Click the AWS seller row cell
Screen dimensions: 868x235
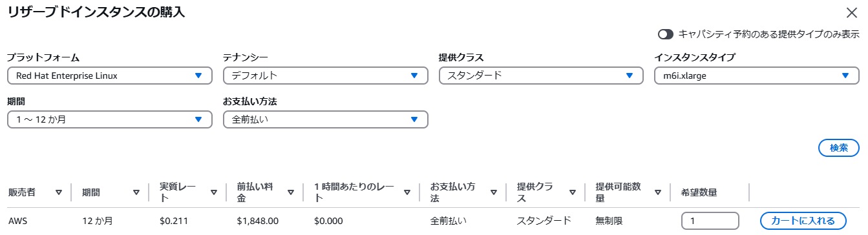point(18,220)
